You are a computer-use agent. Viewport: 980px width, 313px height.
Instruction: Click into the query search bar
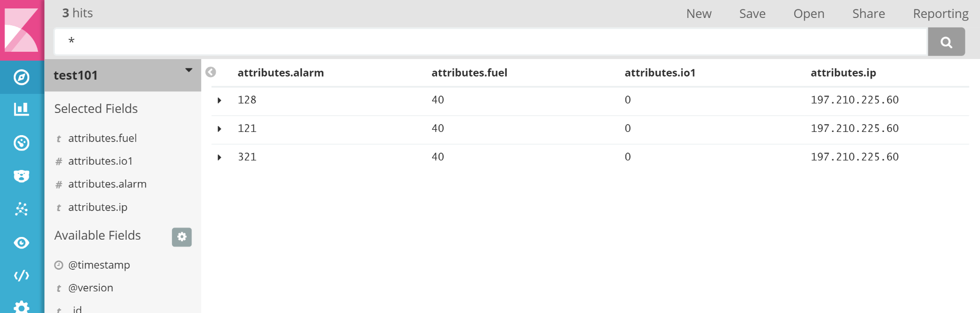pos(491,42)
